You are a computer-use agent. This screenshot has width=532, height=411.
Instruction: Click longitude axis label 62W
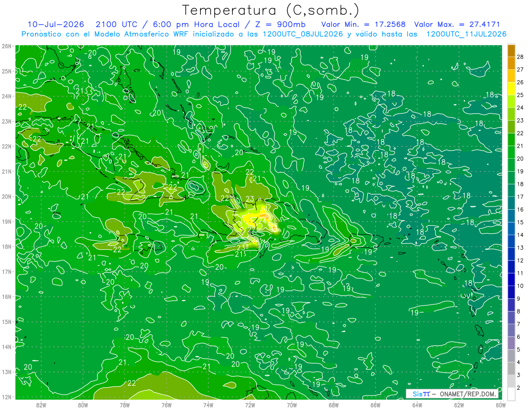(x=459, y=405)
